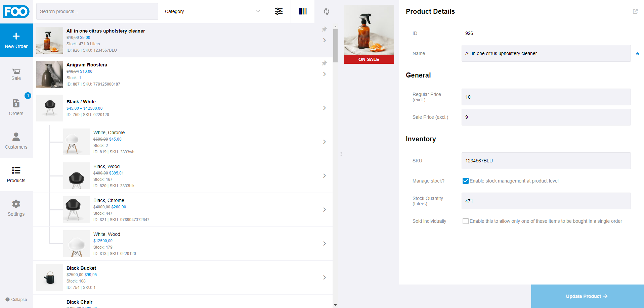Viewport: 644px width, 308px height.
Task: Click the ON SALE product image
Action: [369, 34]
